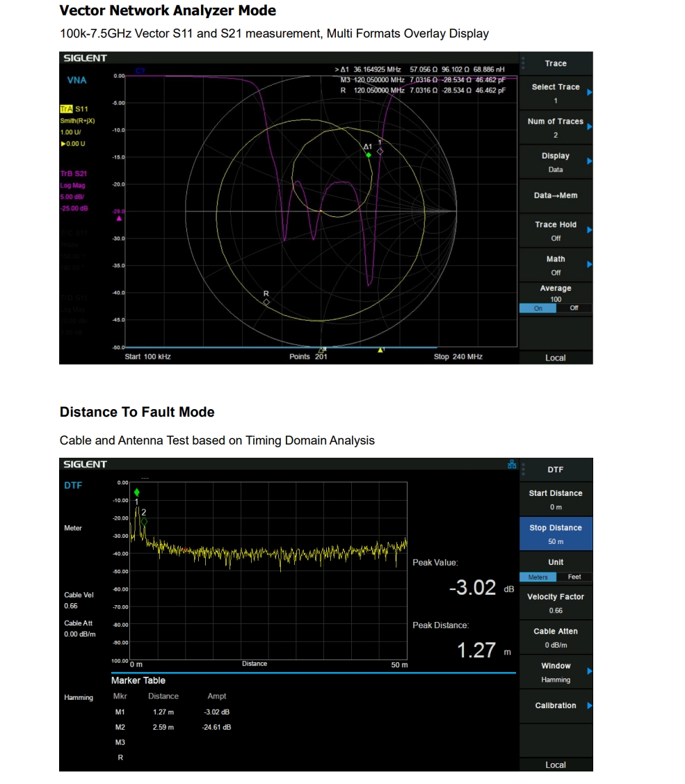Click the Marker Table heading
Screen dimensions: 685x784
[138, 680]
